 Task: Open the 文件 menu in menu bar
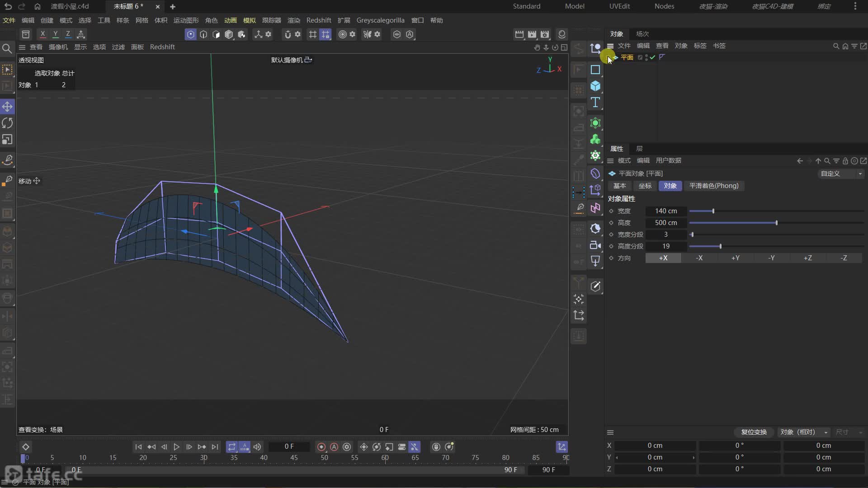click(x=9, y=20)
